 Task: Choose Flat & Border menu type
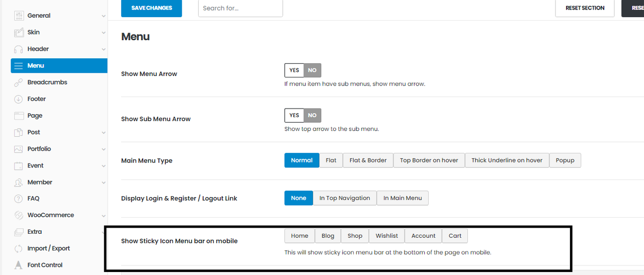pyautogui.click(x=368, y=160)
